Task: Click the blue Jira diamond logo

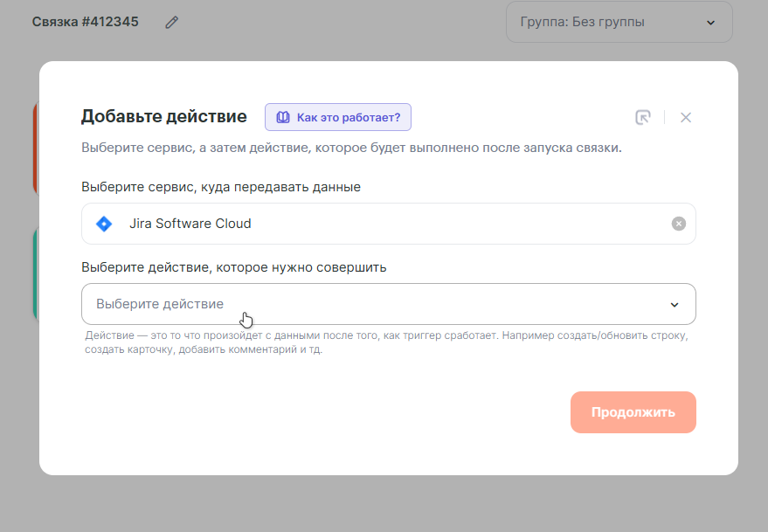Action: [x=104, y=224]
